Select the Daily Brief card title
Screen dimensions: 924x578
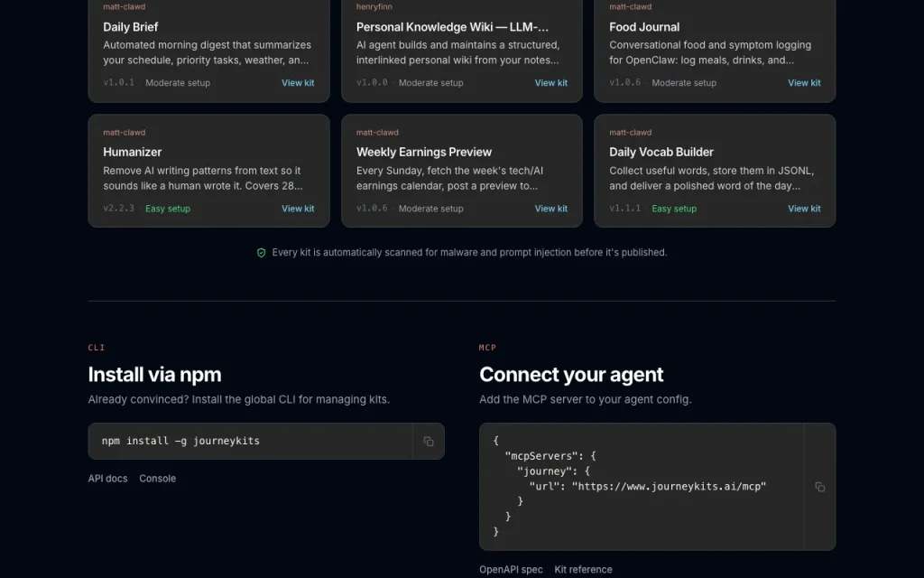[x=130, y=27]
